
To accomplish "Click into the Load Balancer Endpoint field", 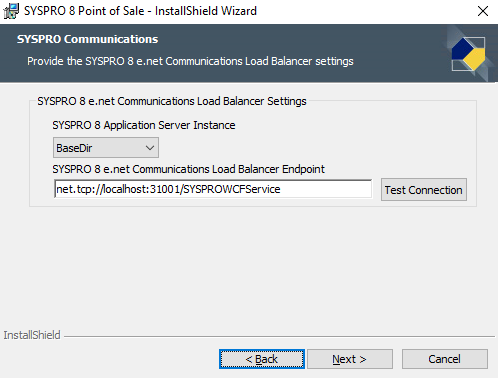I will point(213,189).
